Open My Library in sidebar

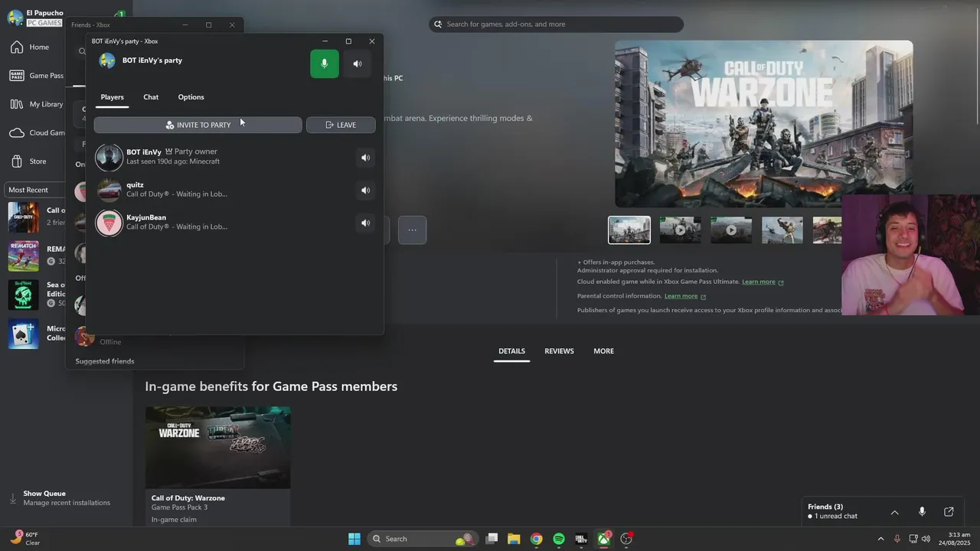click(x=37, y=104)
